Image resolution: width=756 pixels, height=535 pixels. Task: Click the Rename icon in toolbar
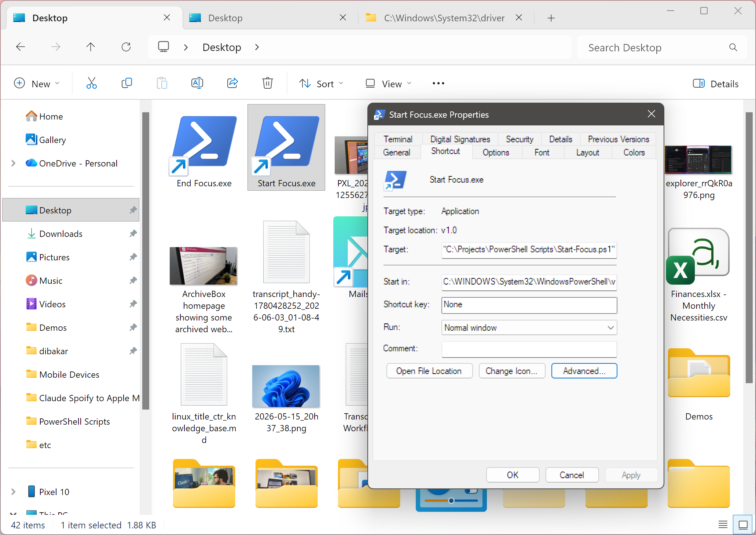(x=197, y=84)
